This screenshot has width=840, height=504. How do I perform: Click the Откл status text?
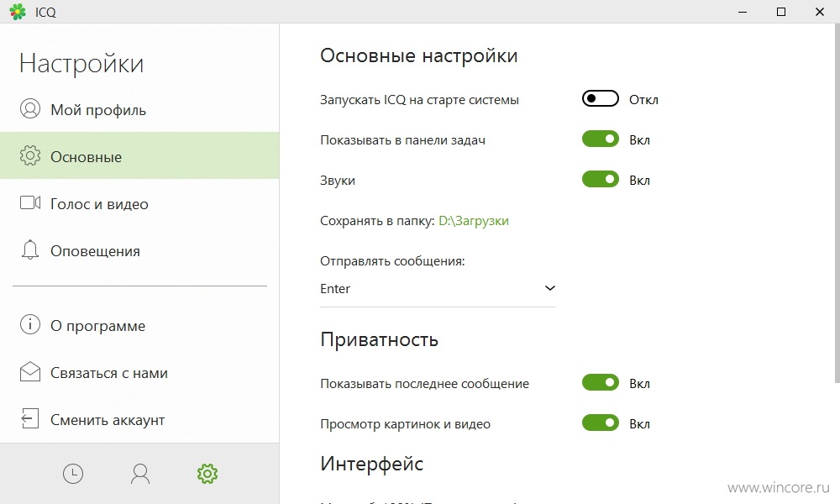(643, 100)
